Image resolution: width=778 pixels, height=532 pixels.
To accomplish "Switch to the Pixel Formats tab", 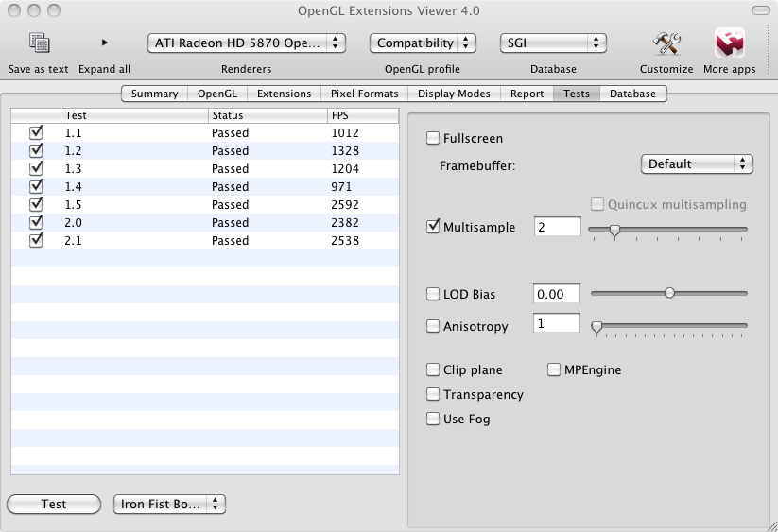I will tap(364, 94).
